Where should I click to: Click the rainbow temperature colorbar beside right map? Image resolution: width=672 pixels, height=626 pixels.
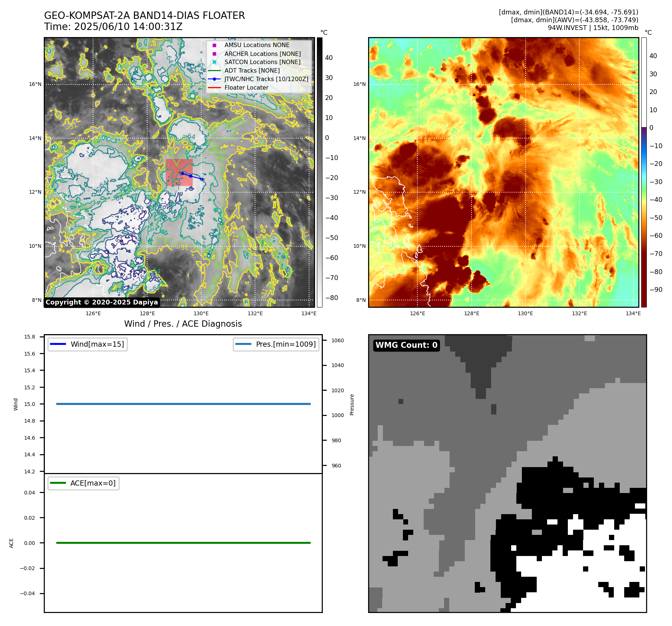coord(644,172)
